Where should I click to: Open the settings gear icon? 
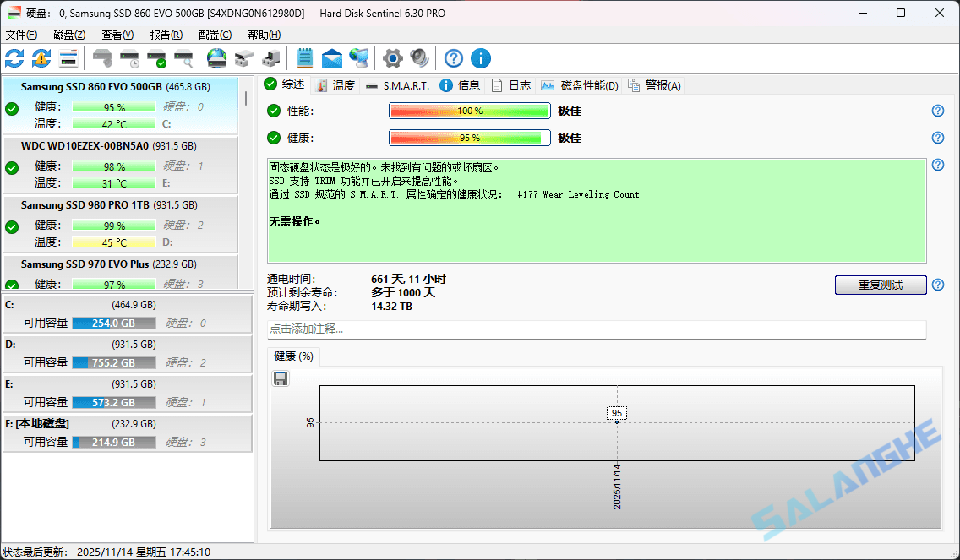coord(391,58)
